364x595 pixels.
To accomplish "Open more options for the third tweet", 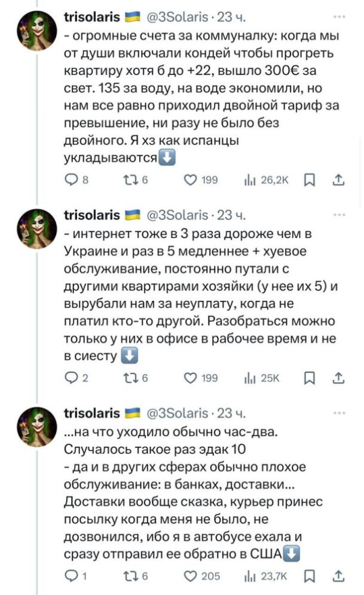I will click(339, 413).
